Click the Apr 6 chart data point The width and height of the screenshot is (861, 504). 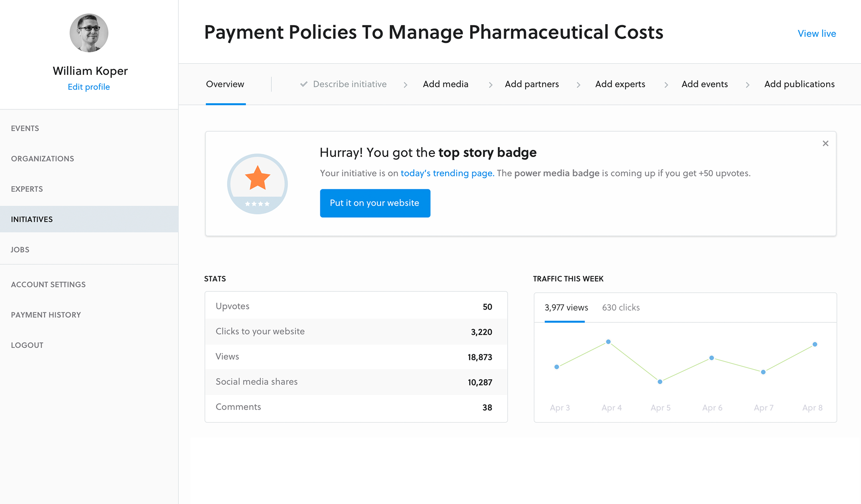[712, 358]
